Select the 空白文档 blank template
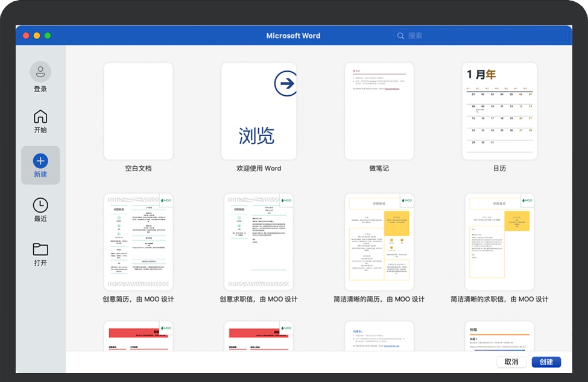 [x=138, y=111]
